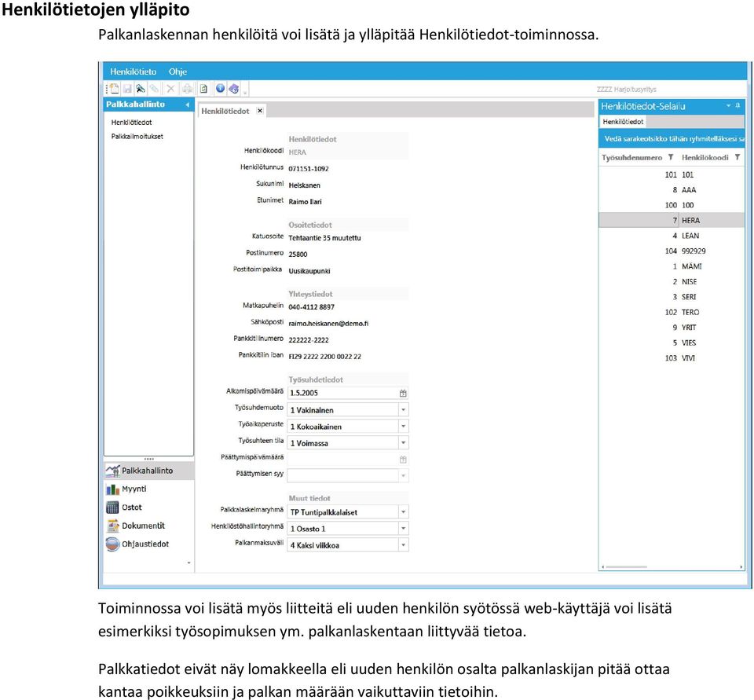
Task: Click the Postitoimipaikka field with Uusikaupunki
Action: (348, 271)
